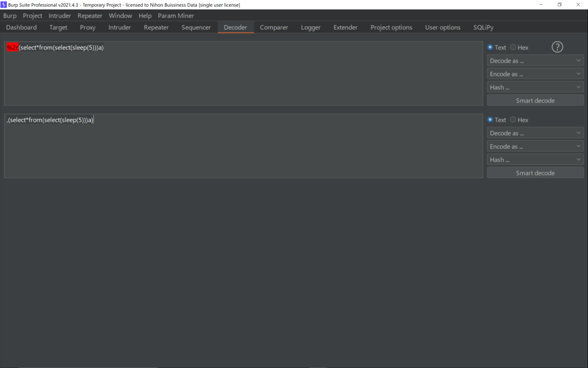The width and height of the screenshot is (588, 368).
Task: Click Smart decode button in second panel
Action: pyautogui.click(x=535, y=173)
